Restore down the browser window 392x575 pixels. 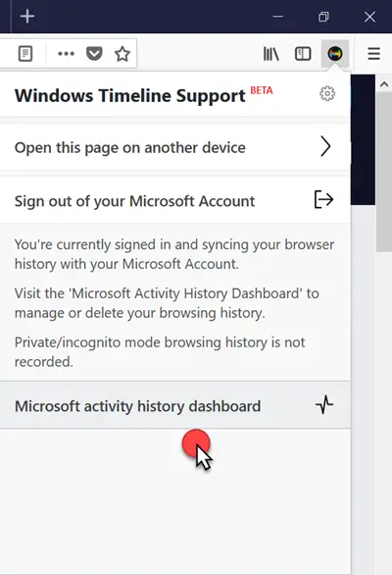323,17
